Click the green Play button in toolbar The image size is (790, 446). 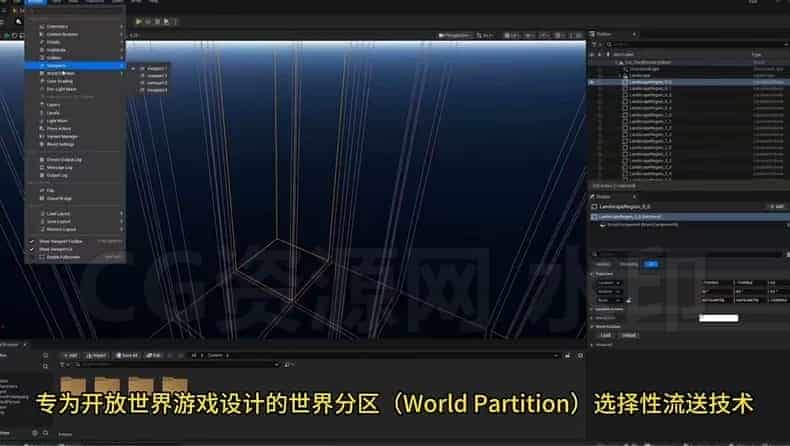click(x=139, y=22)
